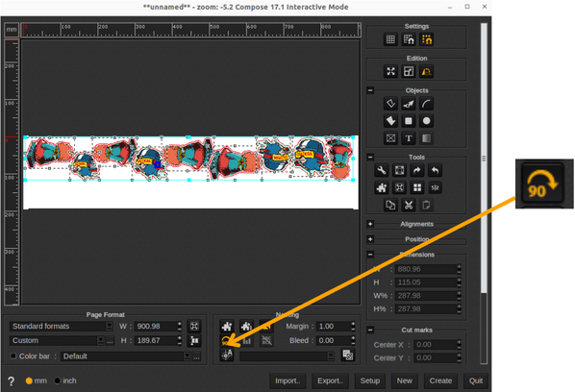This screenshot has width=575, height=392.
Task: Click the page height fit icon beside H field
Action: 194,341
